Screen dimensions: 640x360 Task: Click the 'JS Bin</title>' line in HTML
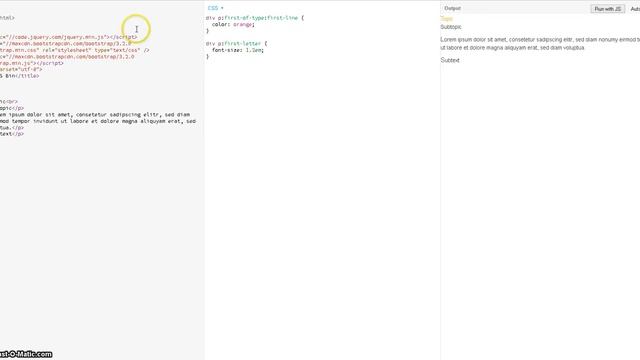(x=20, y=76)
